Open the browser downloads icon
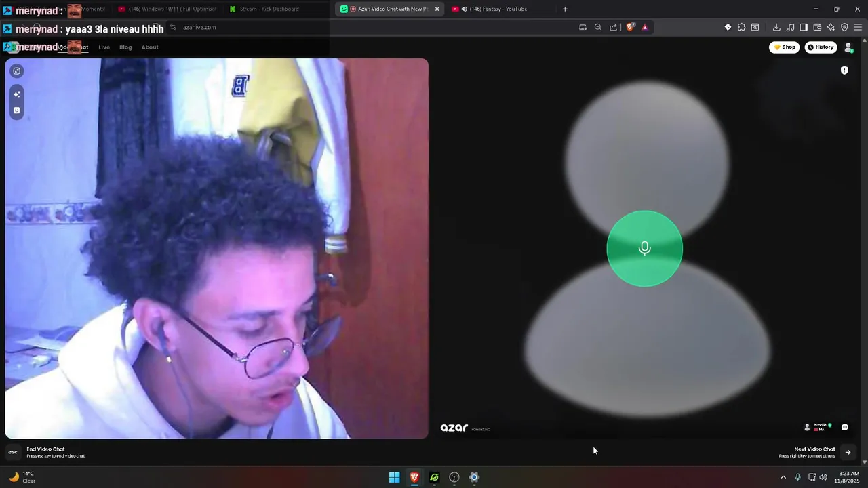 (x=776, y=27)
